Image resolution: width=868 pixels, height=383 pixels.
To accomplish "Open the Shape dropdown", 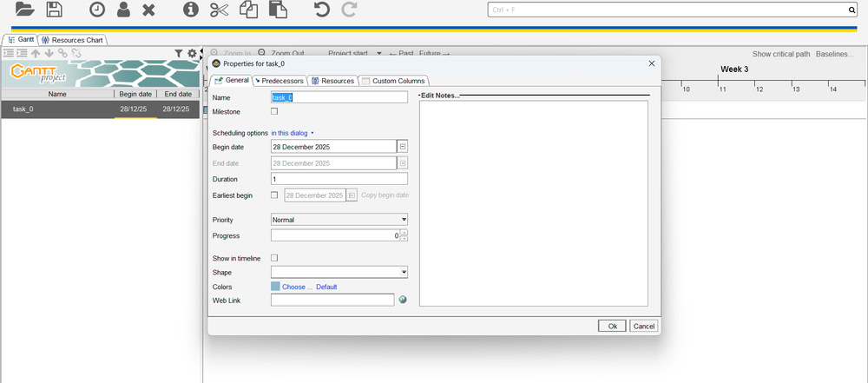I will (x=404, y=272).
